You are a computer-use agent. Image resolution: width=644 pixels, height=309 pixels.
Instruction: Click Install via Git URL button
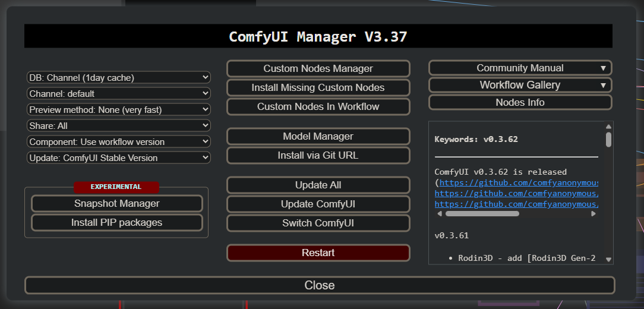point(318,155)
